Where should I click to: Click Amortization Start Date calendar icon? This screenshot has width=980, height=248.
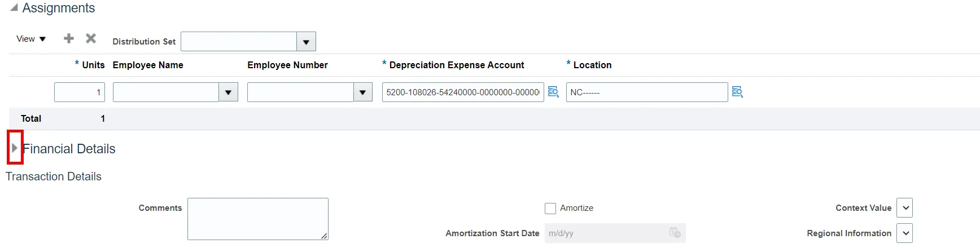675,233
